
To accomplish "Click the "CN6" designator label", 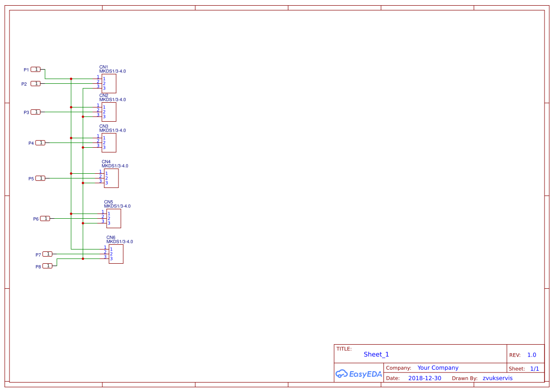I will coord(111,238).
